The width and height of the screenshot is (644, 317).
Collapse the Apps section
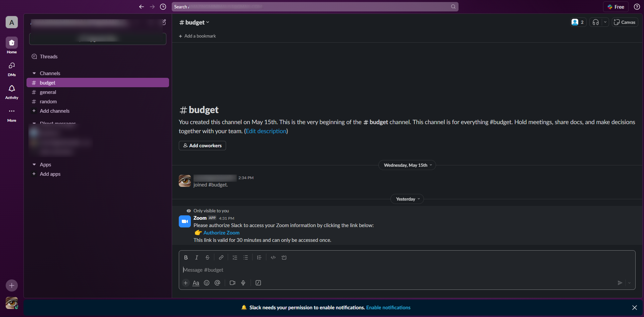pos(34,164)
